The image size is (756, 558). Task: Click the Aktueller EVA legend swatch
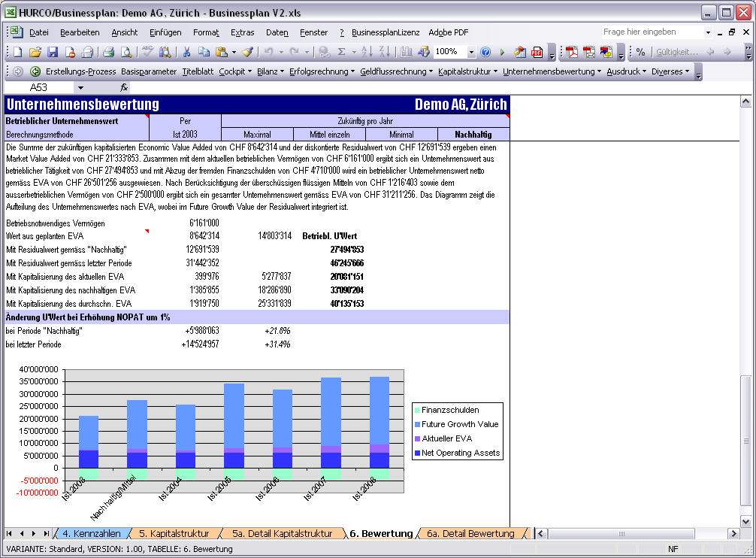coord(417,439)
